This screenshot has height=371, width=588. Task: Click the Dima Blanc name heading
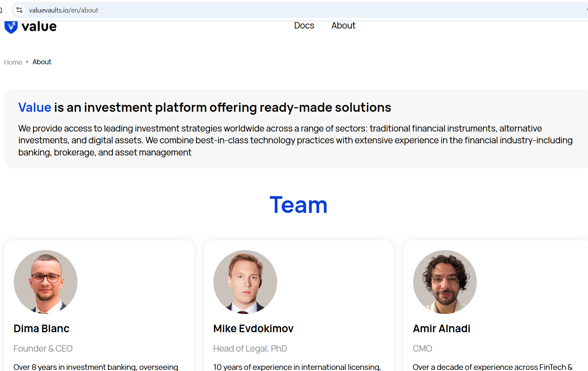coord(41,328)
